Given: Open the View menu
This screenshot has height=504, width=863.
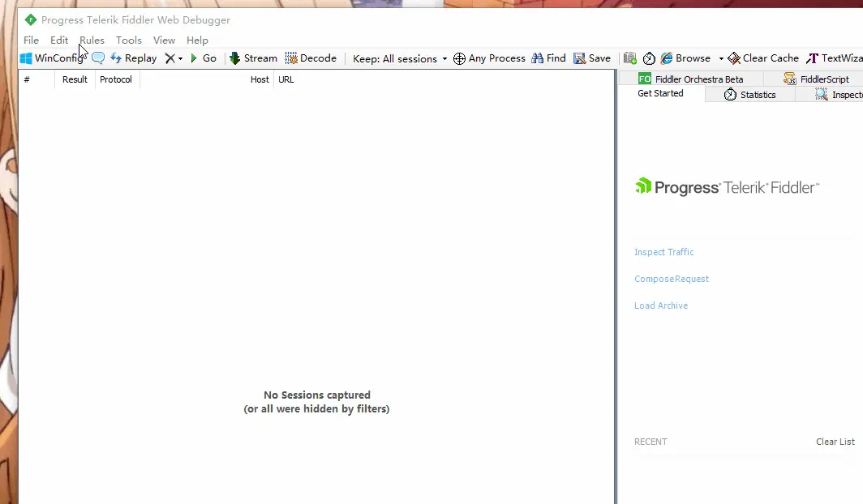Looking at the screenshot, I should (164, 41).
